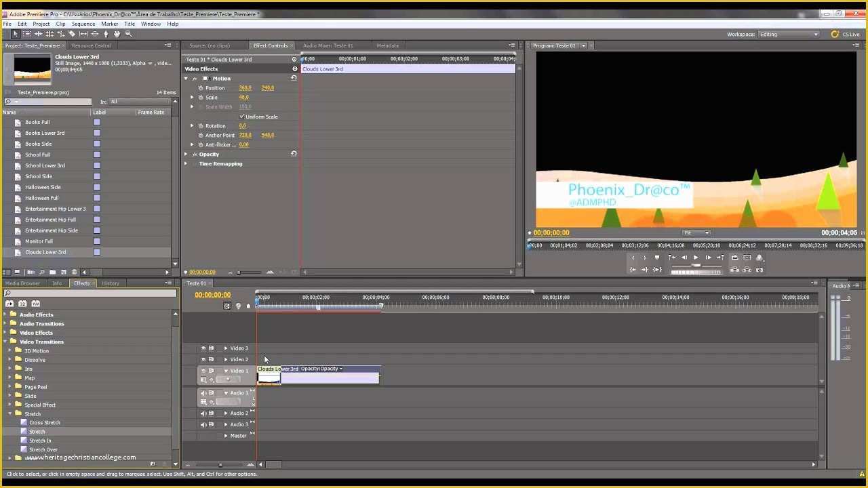Viewport: 868px width, 488px height.
Task: Click Reset Motion effect icon
Action: tap(294, 78)
